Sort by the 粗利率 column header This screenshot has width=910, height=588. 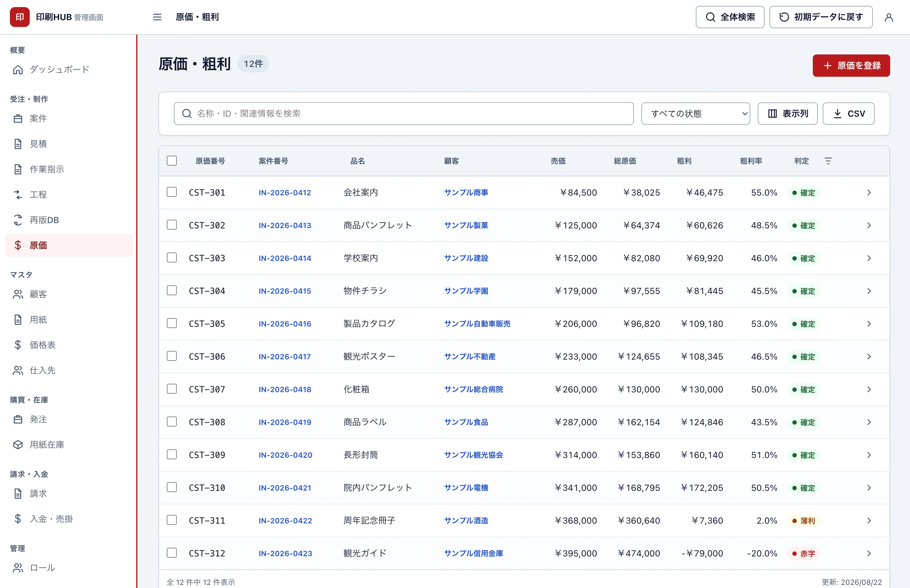pos(751,161)
